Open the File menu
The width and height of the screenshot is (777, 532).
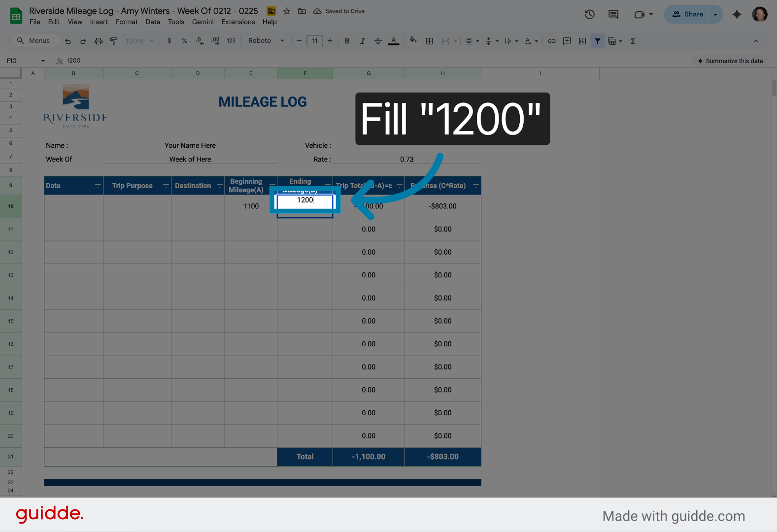[x=35, y=22]
